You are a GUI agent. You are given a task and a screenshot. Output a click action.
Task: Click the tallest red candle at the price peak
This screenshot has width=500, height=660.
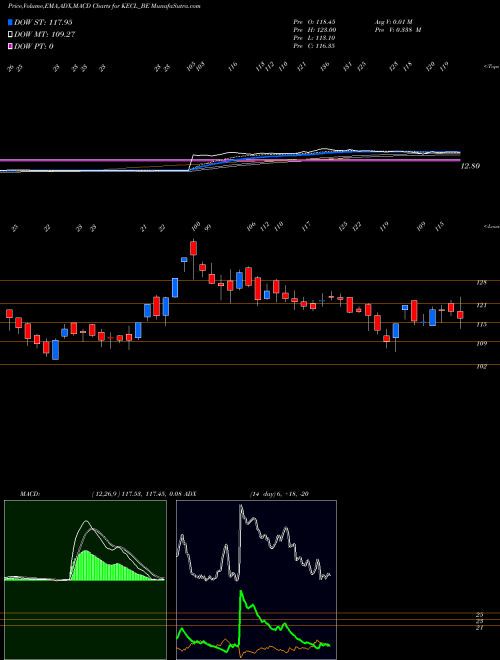(x=194, y=248)
